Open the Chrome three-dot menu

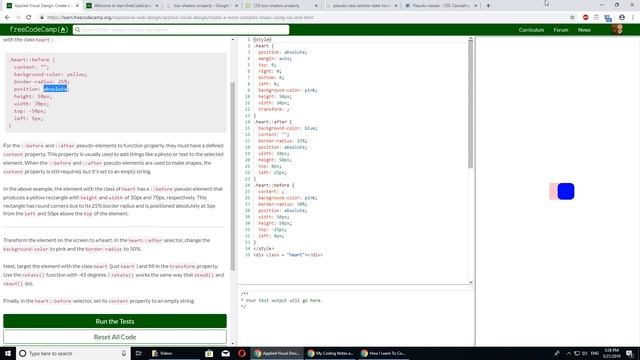(x=633, y=18)
